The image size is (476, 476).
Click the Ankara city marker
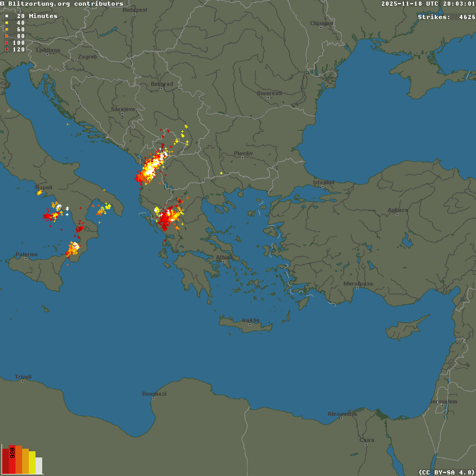pos(397,214)
